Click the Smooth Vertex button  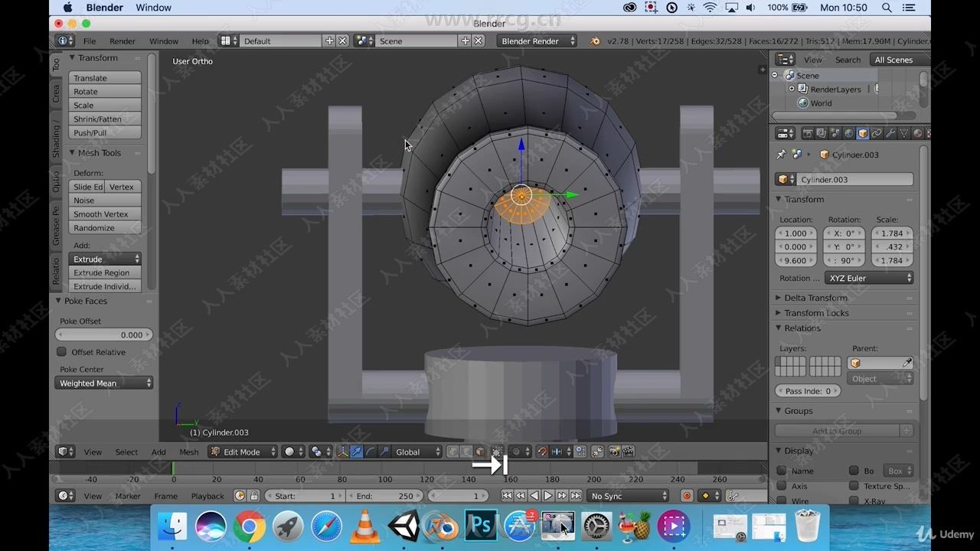105,214
